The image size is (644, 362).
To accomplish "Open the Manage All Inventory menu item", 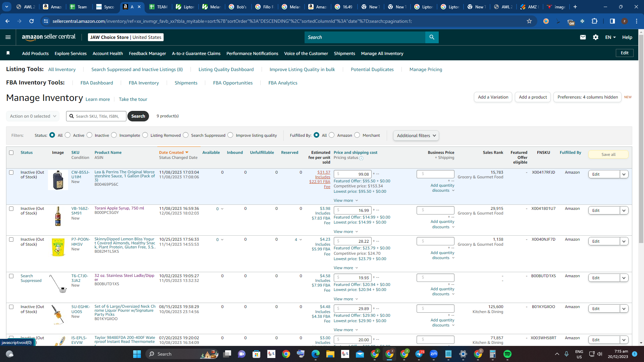I will pyautogui.click(x=382, y=54).
